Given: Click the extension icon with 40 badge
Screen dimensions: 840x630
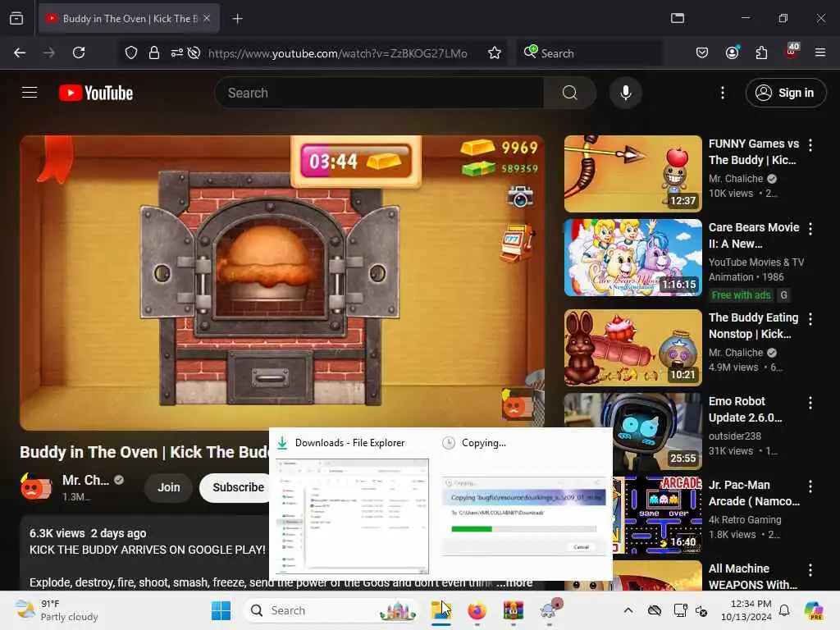Looking at the screenshot, I should pyautogui.click(x=792, y=52).
